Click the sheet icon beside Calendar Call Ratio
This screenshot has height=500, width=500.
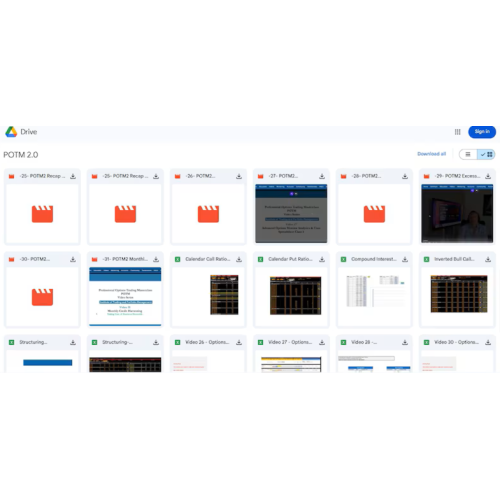click(178, 259)
